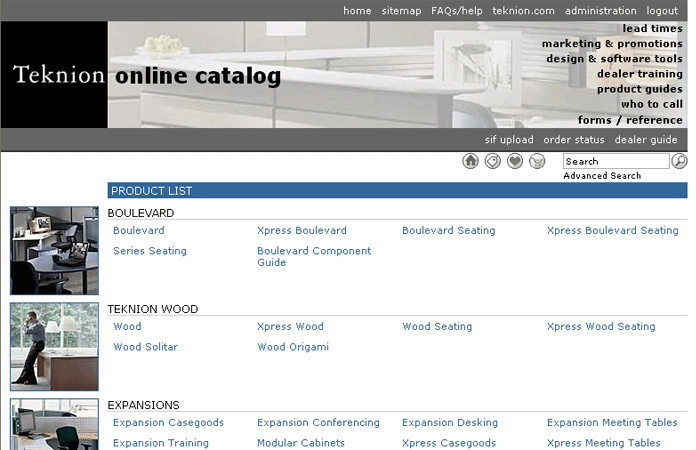Open Boulevard Seating link
696x450 pixels.
(x=448, y=230)
